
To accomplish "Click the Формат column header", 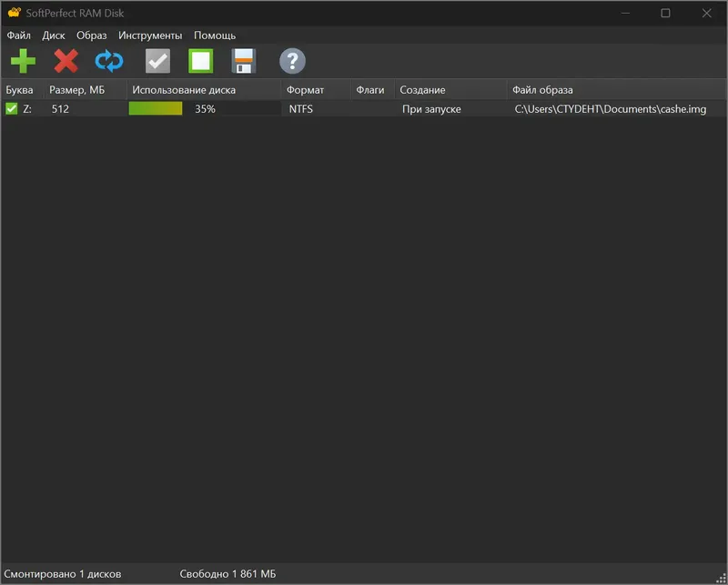I will 316,89.
